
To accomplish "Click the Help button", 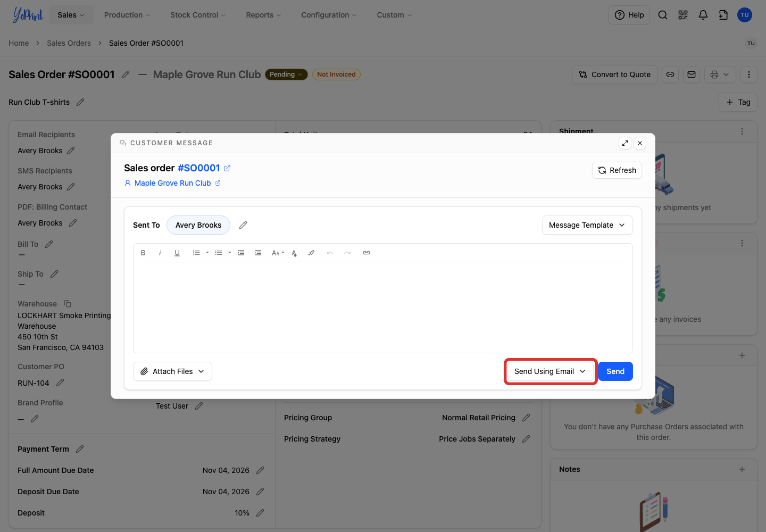I will point(629,15).
